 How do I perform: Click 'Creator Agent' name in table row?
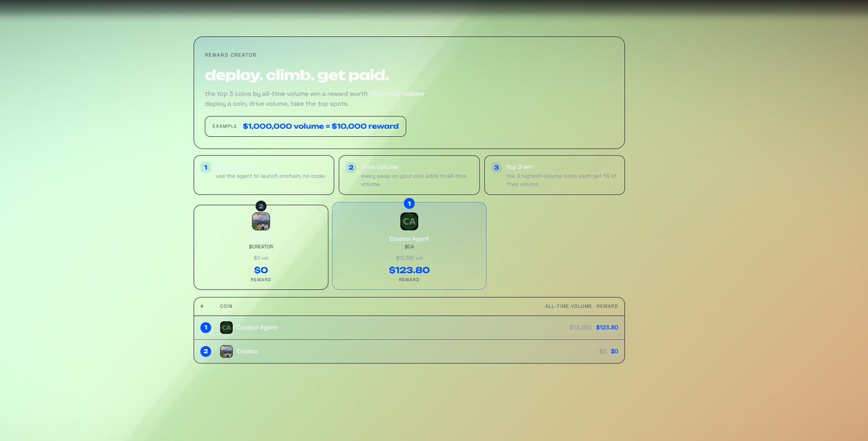click(x=257, y=327)
